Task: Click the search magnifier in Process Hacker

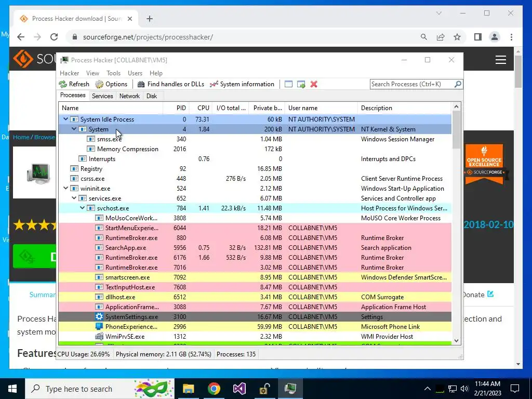Action: [x=458, y=84]
